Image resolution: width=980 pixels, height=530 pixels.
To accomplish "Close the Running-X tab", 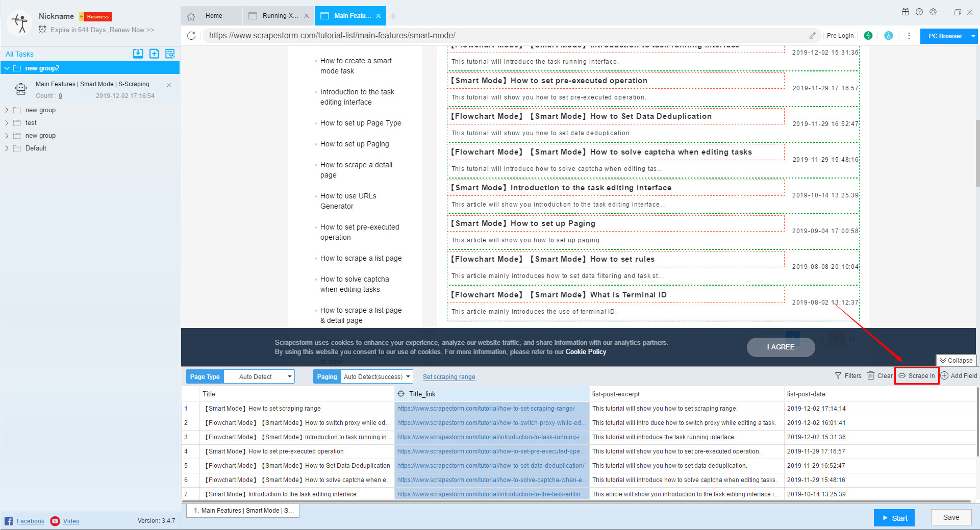I will [307, 16].
